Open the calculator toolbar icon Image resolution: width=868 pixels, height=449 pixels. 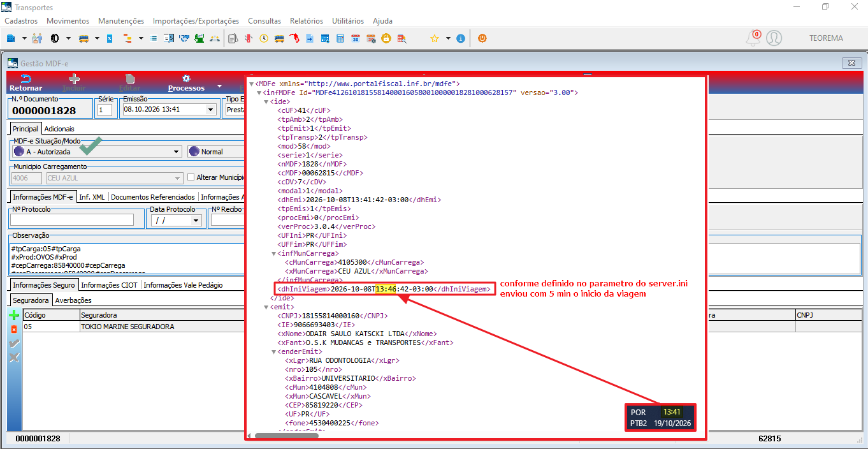pyautogui.click(x=340, y=38)
